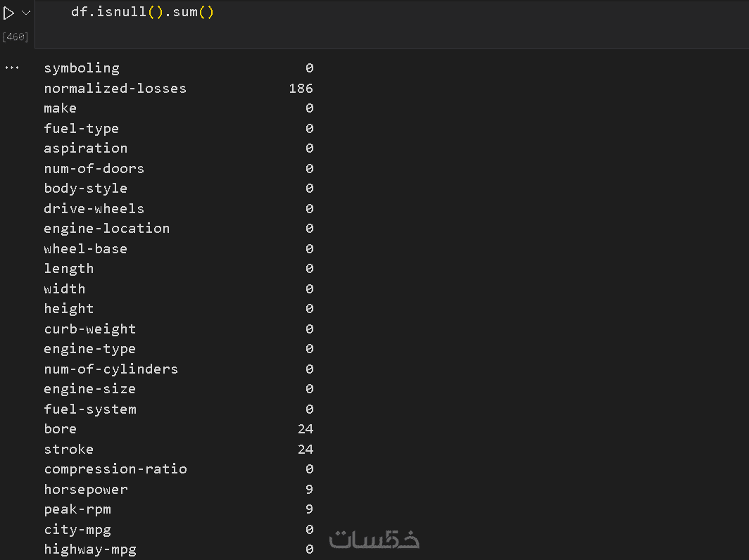The height and width of the screenshot is (560, 749).
Task: Click the 186 null count value
Action: click(x=301, y=89)
